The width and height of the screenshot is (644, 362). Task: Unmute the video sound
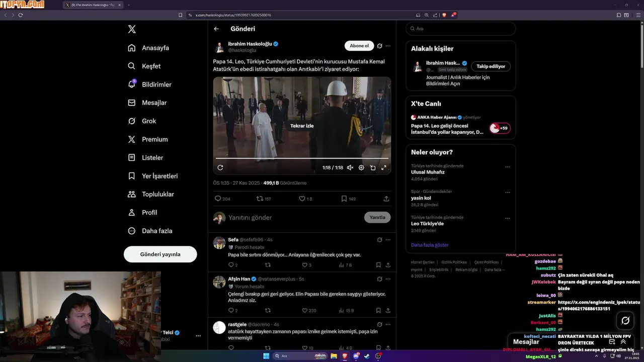coord(350,167)
